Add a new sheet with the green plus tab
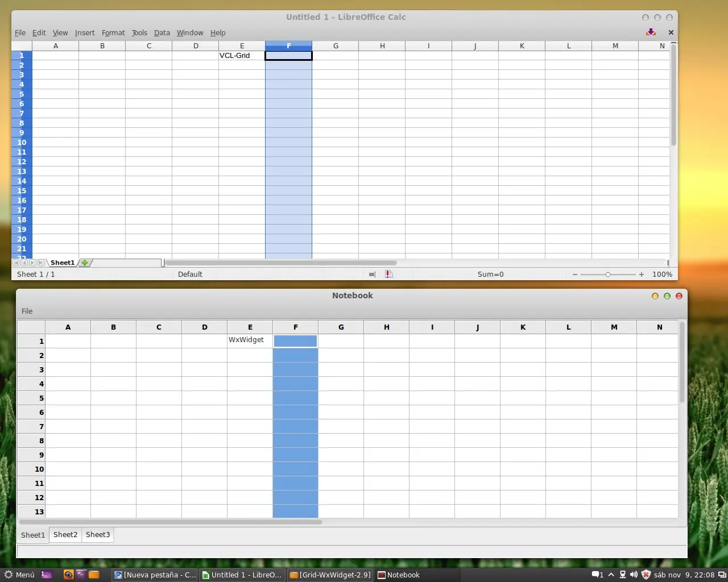This screenshot has height=582, width=728. (x=85, y=263)
